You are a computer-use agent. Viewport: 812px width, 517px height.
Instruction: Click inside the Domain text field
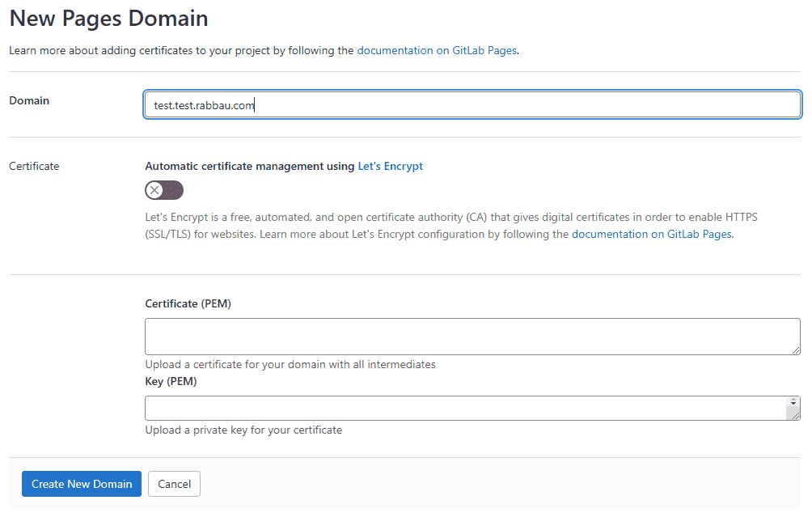(472, 105)
